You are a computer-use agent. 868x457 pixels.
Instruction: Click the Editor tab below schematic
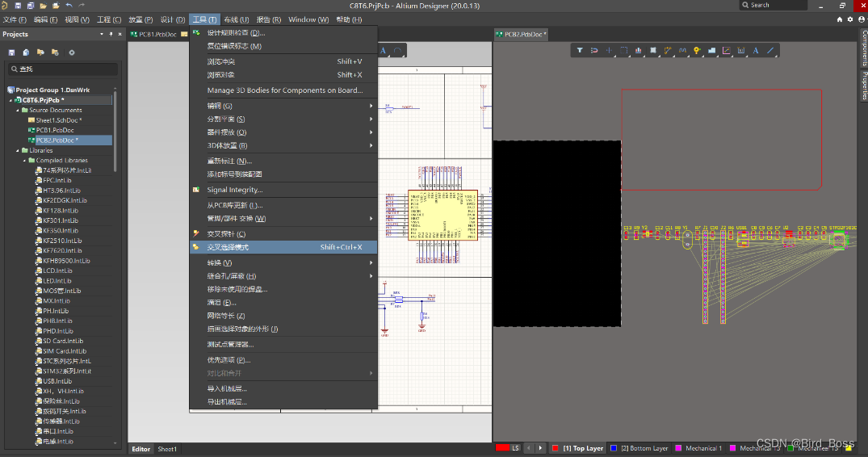[141, 449]
